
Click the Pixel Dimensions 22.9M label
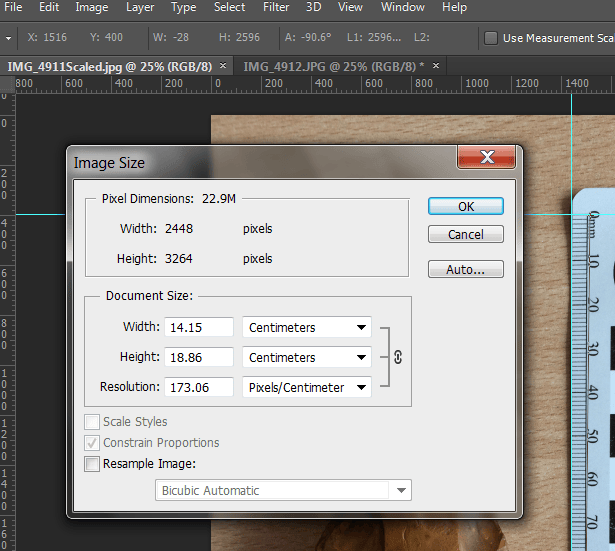coord(169,199)
